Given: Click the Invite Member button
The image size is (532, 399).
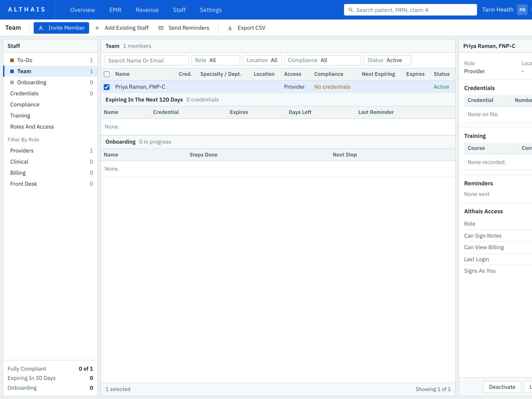Looking at the screenshot, I should click(61, 28).
